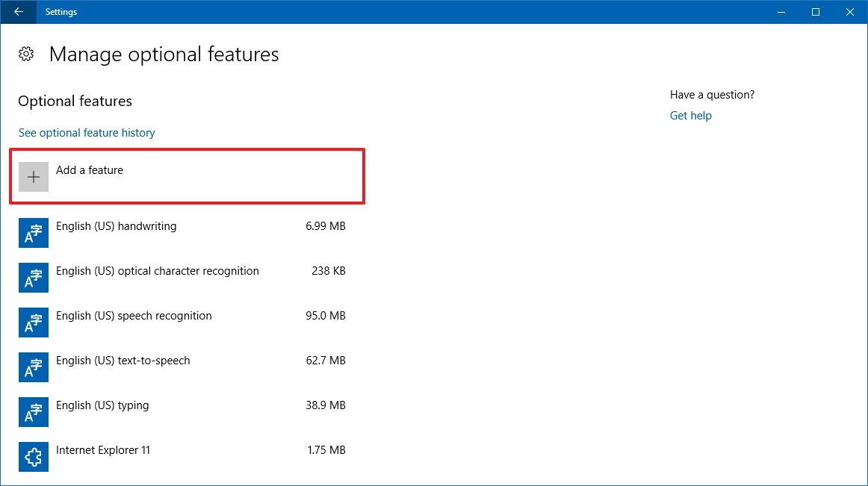Image resolution: width=868 pixels, height=486 pixels.
Task: Click the 238 KB size value
Action: (329, 271)
